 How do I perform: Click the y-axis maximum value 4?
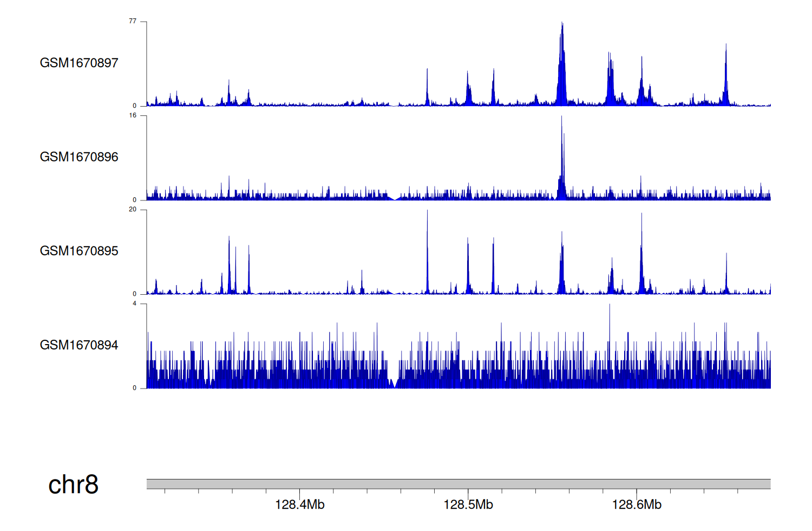(134, 304)
